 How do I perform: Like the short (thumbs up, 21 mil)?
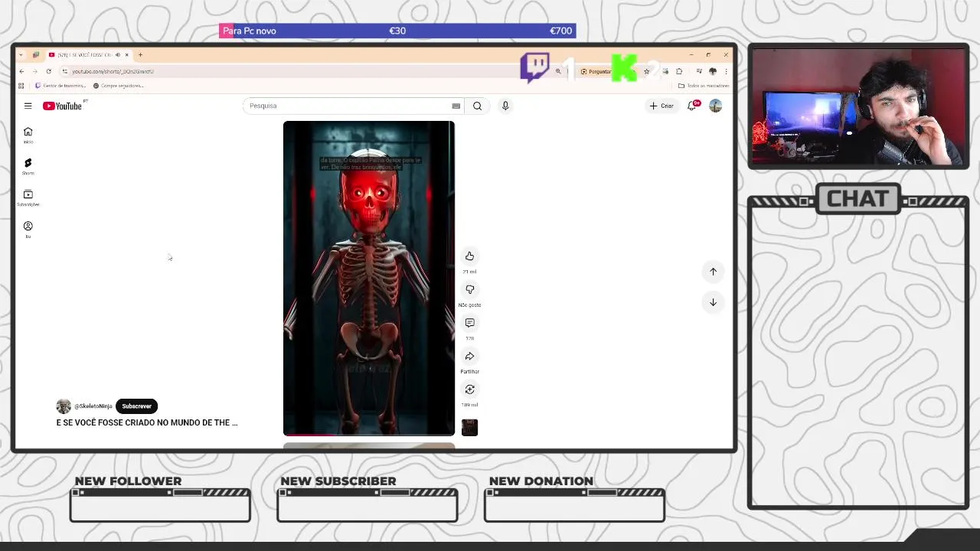tap(469, 256)
